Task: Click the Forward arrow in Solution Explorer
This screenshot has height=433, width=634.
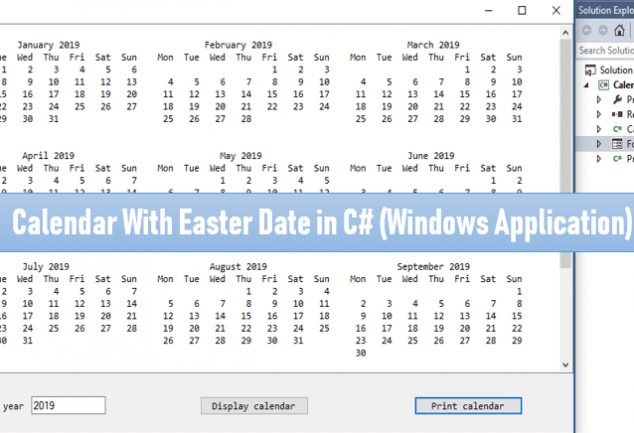Action: coord(603,30)
